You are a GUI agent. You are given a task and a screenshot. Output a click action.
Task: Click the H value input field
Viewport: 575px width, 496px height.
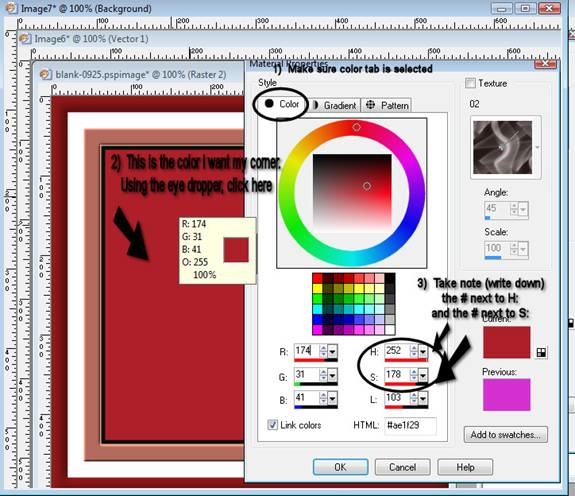(397, 351)
